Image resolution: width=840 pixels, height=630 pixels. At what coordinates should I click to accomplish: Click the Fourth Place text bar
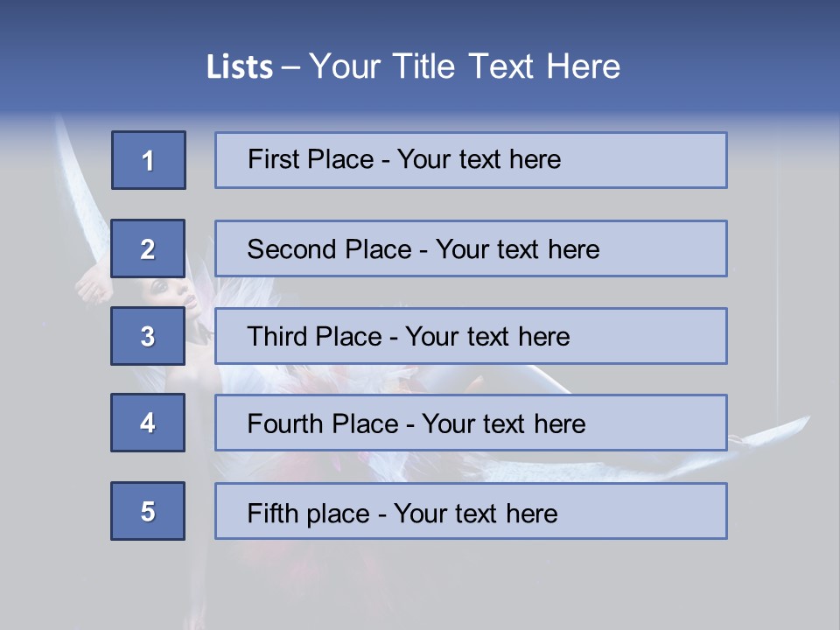pyautogui.click(x=471, y=423)
